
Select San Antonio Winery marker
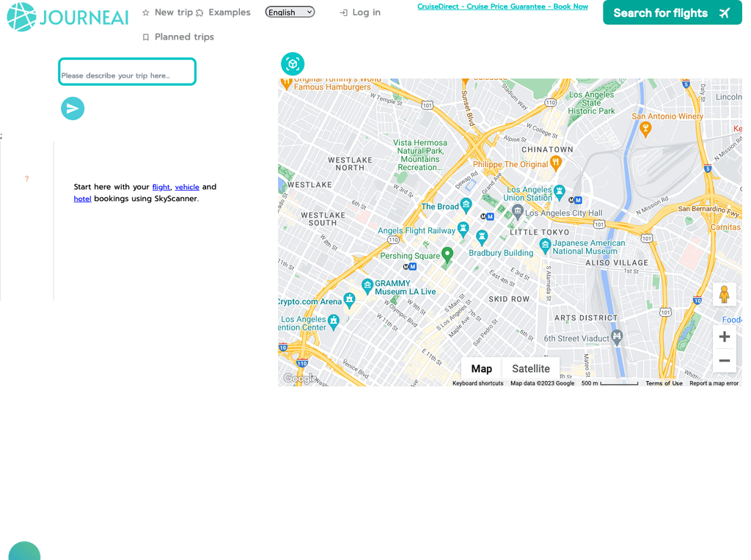(645, 129)
